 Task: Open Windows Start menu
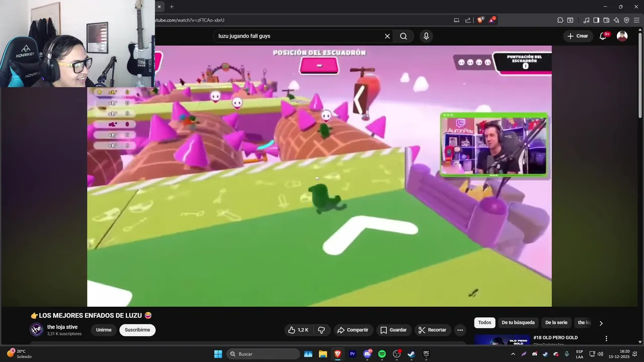point(218,354)
